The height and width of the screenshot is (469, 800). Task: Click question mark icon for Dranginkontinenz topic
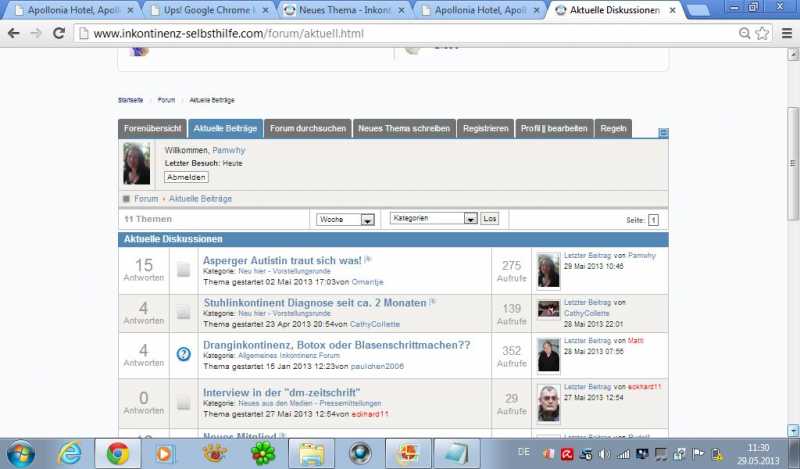[x=183, y=354]
